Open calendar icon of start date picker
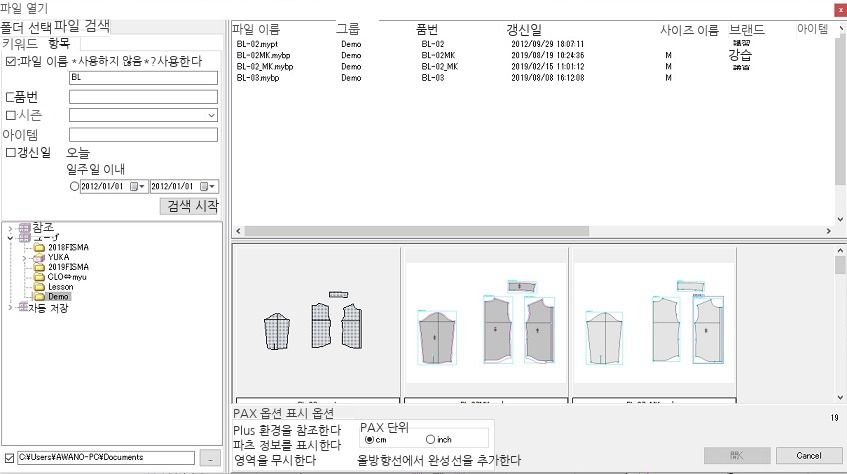847x474 pixels. [134, 186]
